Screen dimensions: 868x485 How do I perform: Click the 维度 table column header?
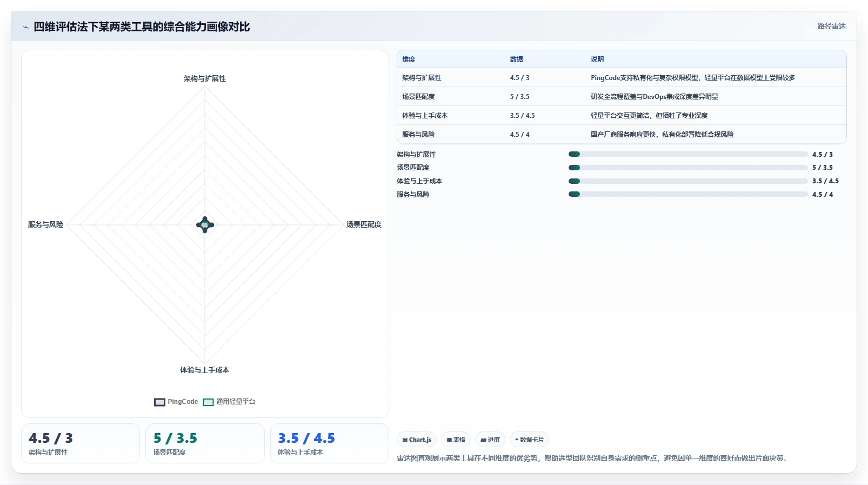point(409,59)
